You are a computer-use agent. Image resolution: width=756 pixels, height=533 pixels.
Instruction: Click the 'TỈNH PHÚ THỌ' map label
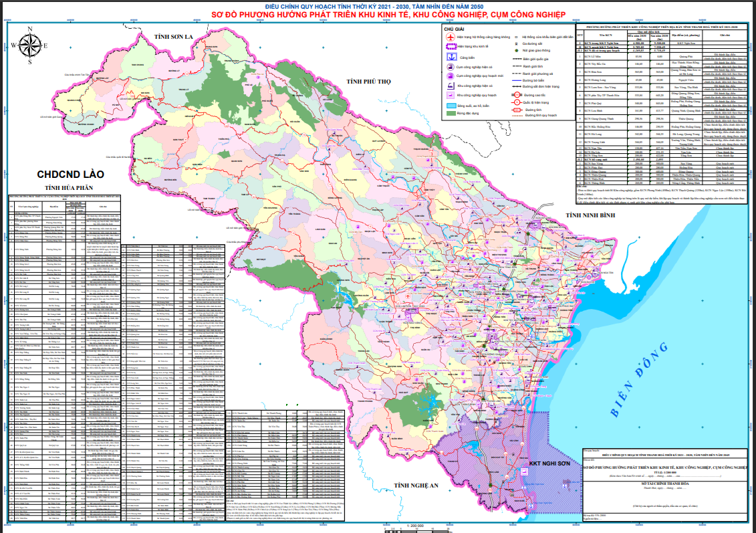(x=368, y=82)
